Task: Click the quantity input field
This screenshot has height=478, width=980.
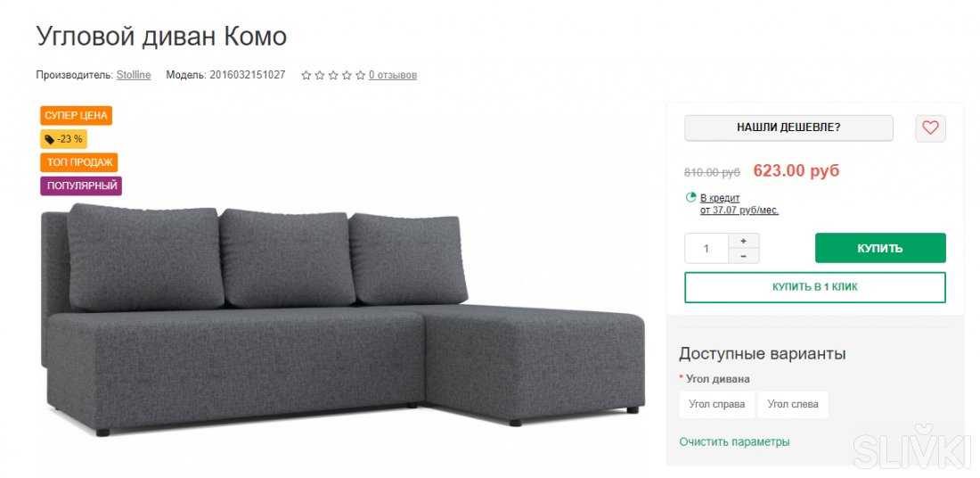Action: [x=706, y=248]
